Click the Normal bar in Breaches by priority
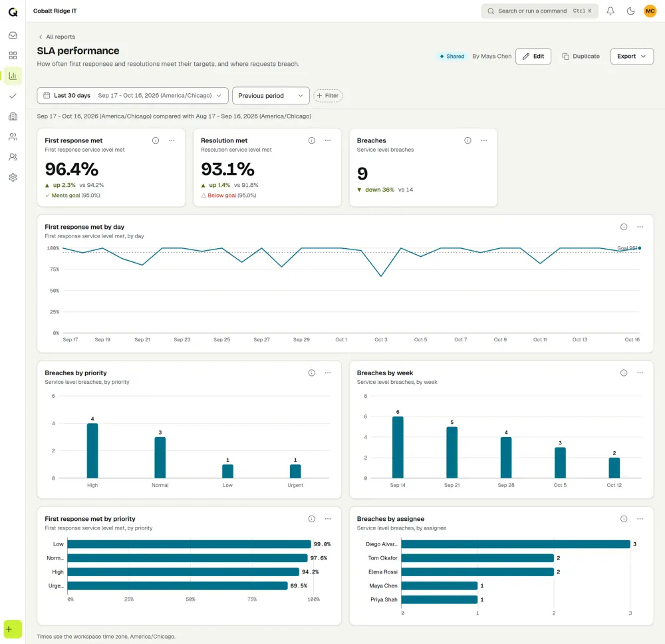 point(160,457)
